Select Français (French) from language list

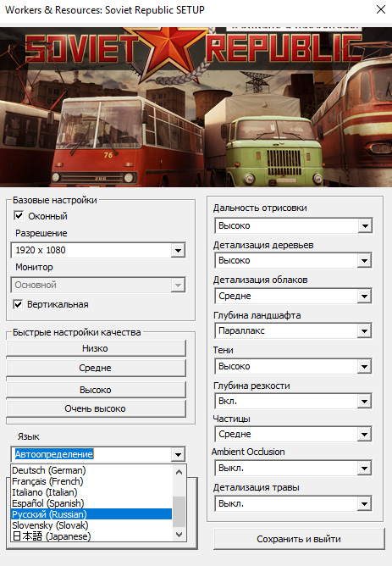pos(91,481)
